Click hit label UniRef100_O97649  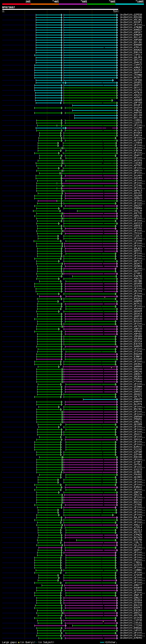pyautogui.click(x=131, y=603)
